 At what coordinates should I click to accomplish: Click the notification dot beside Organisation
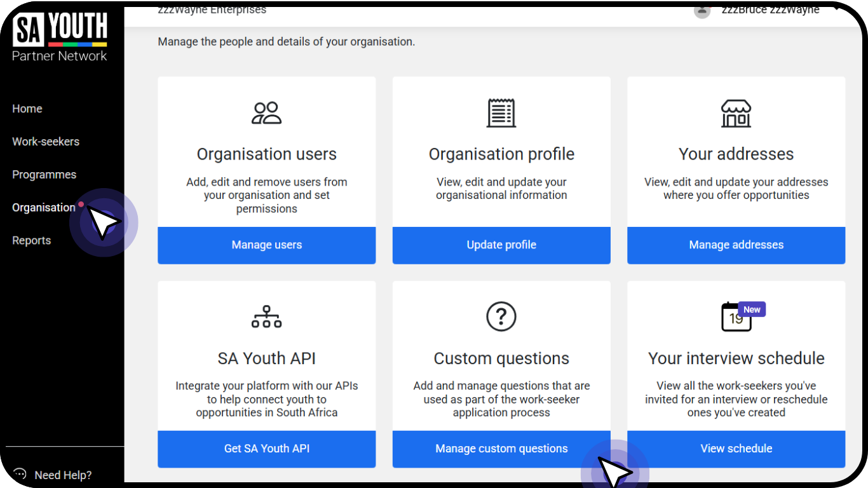pos(80,203)
